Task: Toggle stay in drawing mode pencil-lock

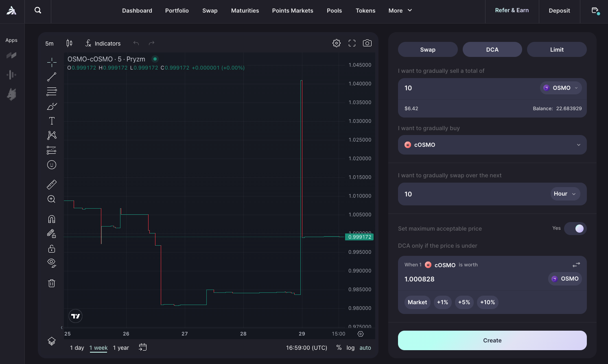Action: coord(52,234)
